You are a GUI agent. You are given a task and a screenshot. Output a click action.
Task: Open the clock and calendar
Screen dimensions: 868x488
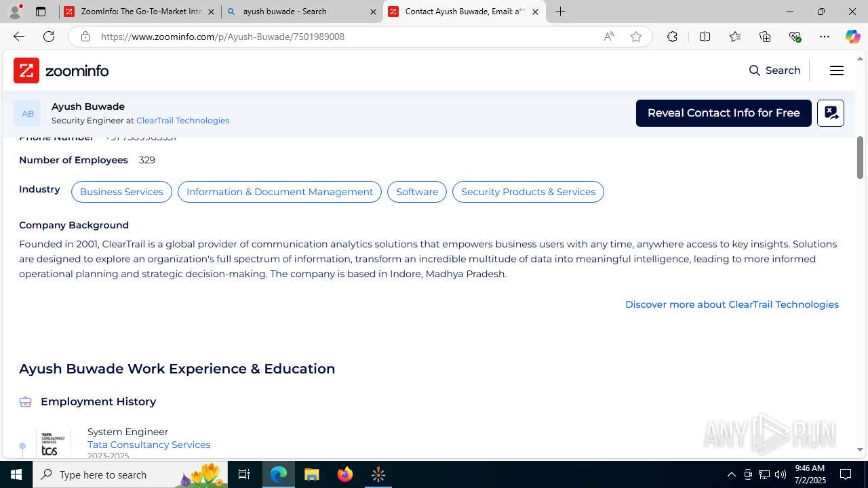tap(810, 474)
